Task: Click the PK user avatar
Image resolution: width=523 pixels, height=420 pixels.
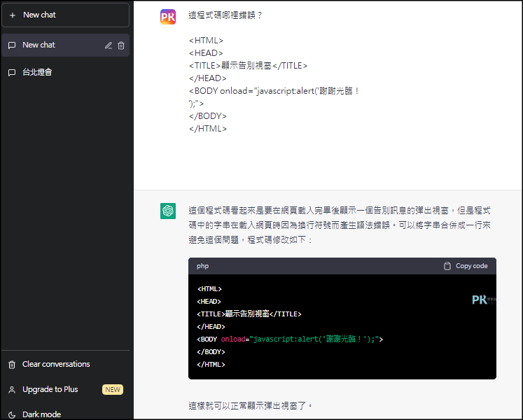Action: [x=168, y=17]
